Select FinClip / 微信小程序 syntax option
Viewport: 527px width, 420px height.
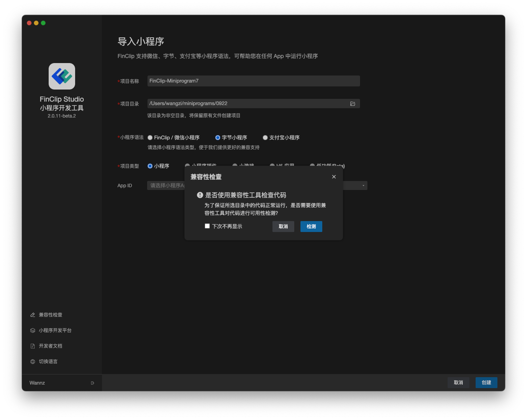pos(150,137)
